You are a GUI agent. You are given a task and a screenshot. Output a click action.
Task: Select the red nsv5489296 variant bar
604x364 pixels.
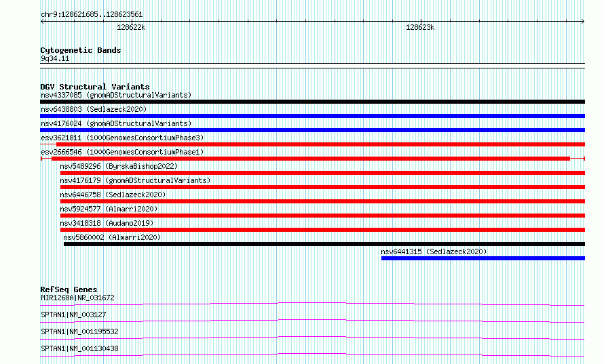(322, 173)
